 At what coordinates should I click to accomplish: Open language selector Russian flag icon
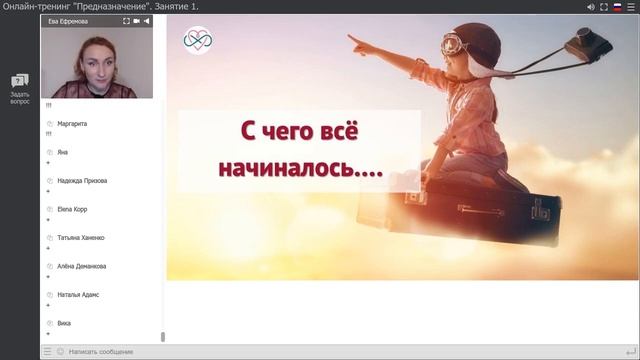pyautogui.click(x=618, y=7)
